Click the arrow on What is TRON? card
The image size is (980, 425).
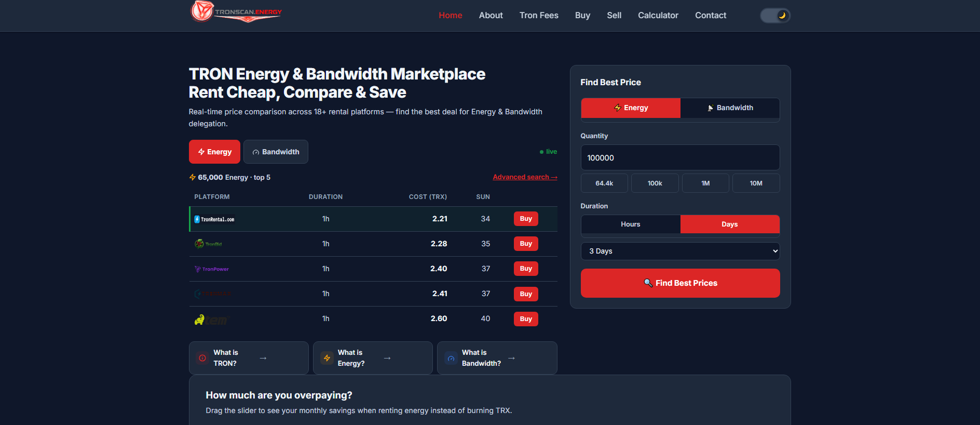(263, 358)
